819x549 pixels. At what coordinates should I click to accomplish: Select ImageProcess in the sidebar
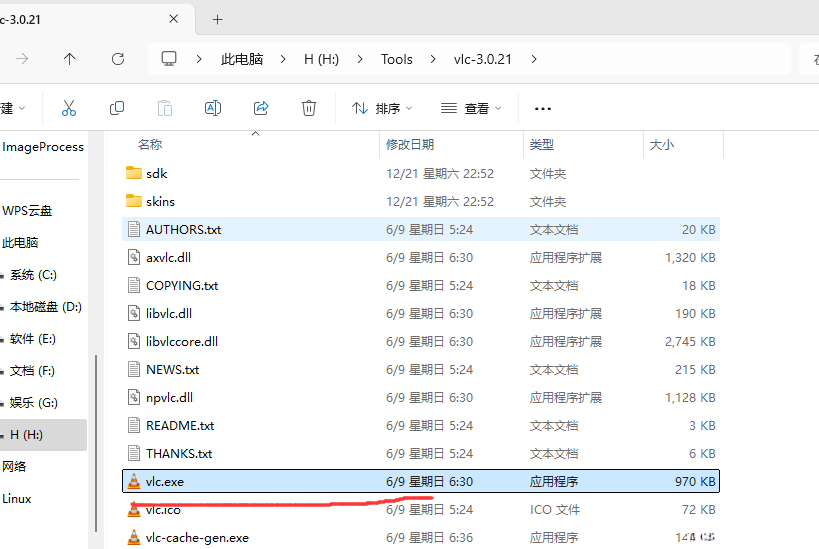[x=43, y=147]
